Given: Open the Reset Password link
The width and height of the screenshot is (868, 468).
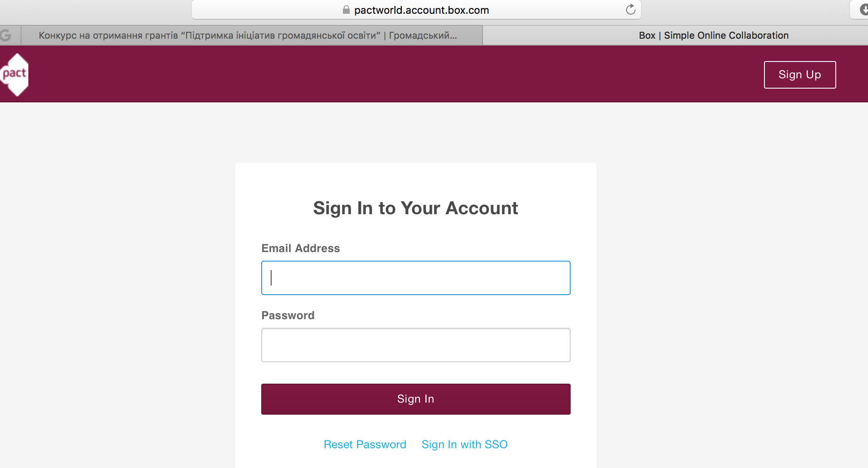Looking at the screenshot, I should pos(365,444).
